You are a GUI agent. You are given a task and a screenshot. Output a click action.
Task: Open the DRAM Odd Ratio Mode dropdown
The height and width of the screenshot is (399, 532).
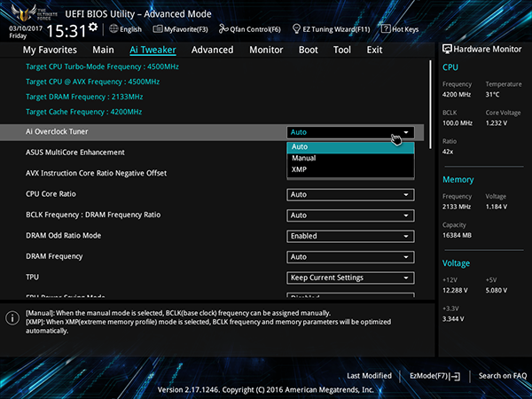[x=350, y=236]
